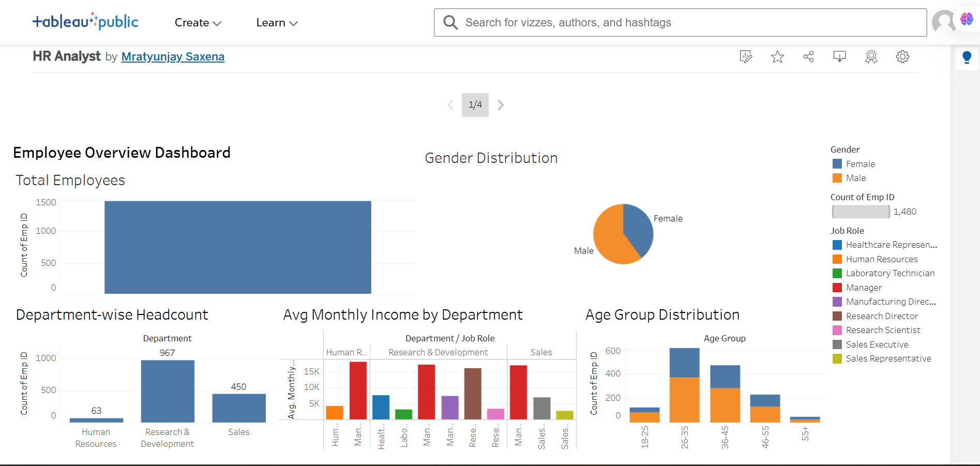Go to previous dashboard page arrow

coord(450,105)
